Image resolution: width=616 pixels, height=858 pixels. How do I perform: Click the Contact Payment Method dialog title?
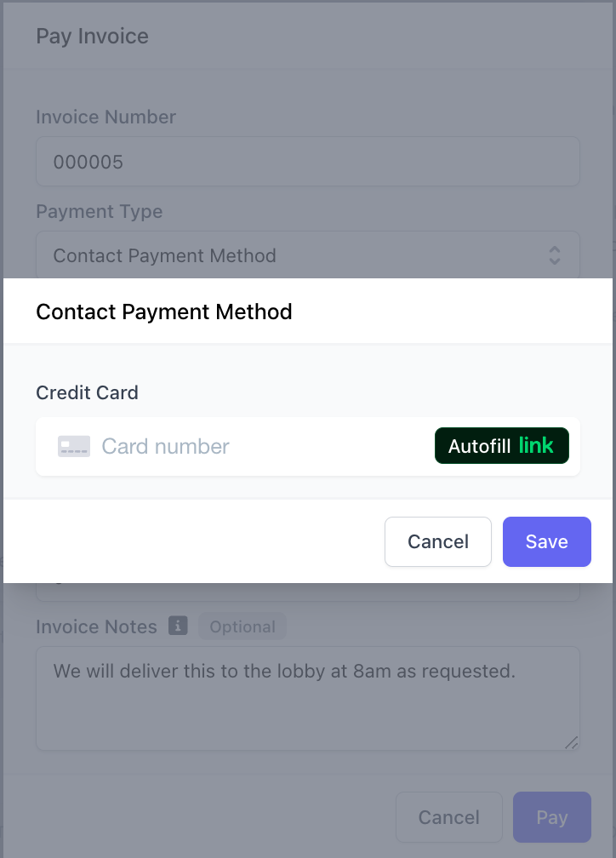pos(164,312)
